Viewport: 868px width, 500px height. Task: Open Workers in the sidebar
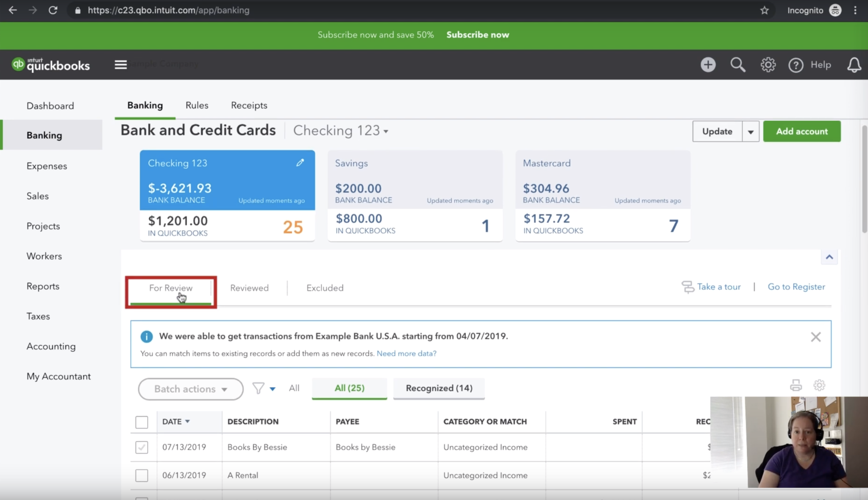(x=44, y=256)
